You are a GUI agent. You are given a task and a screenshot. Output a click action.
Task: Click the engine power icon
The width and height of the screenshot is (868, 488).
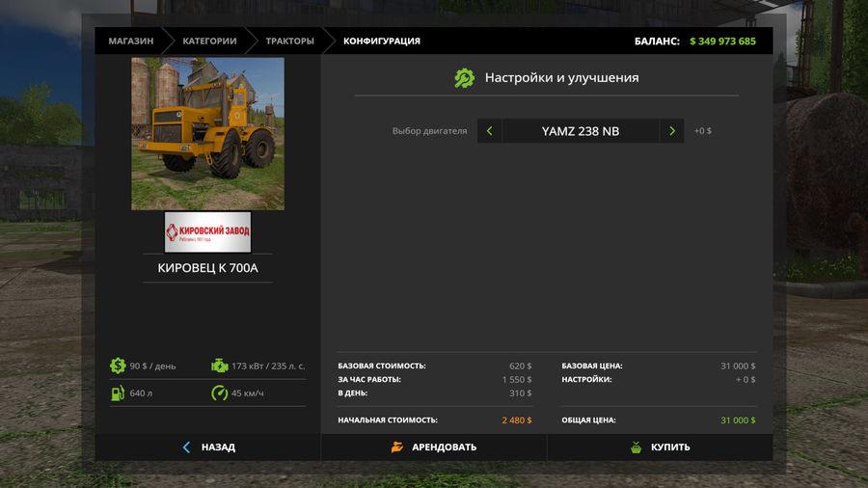tap(220, 366)
